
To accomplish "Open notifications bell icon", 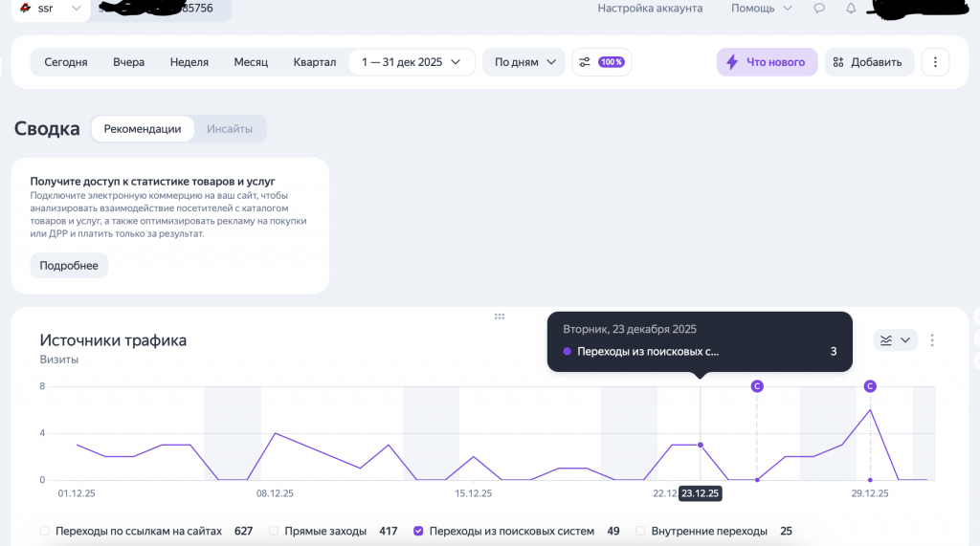I will coord(851,8).
